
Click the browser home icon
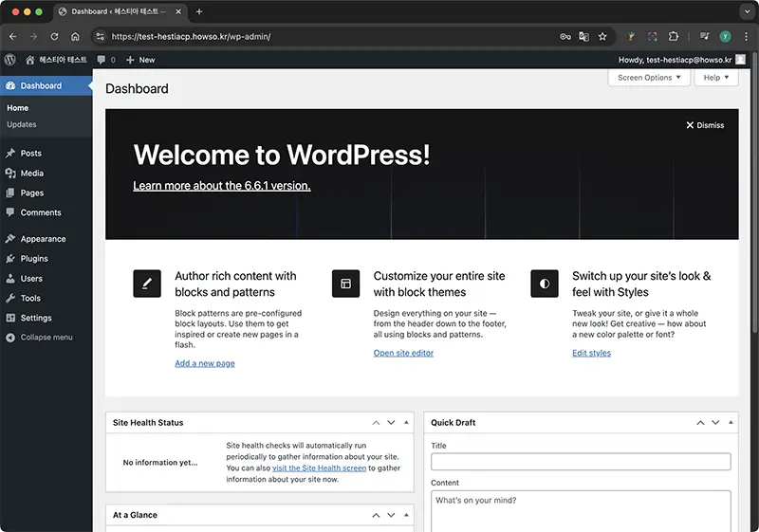(x=75, y=36)
